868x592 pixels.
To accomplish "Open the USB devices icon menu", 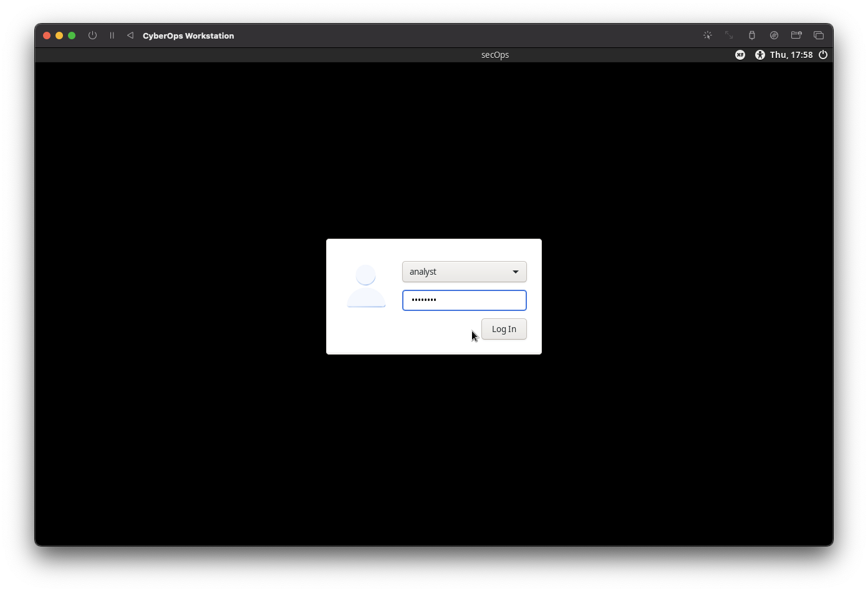I will point(752,36).
